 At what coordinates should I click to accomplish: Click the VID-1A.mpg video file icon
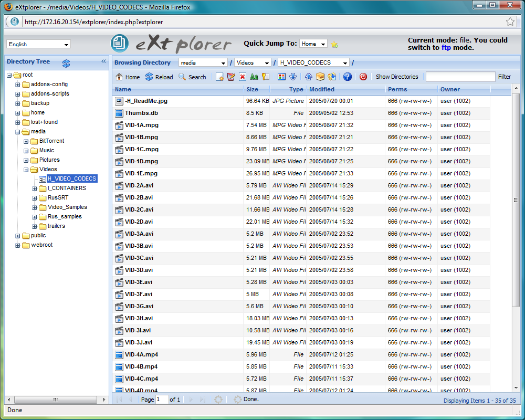pos(119,125)
